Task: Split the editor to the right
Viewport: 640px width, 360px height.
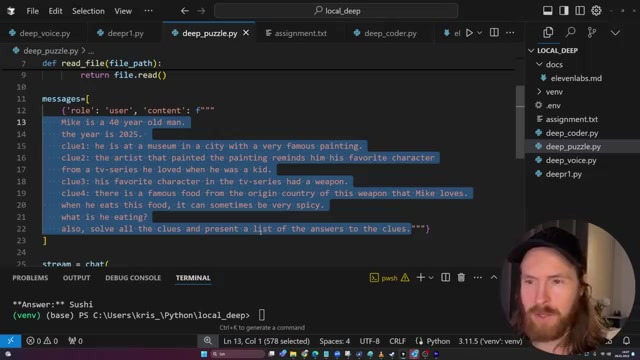Action: point(494,33)
